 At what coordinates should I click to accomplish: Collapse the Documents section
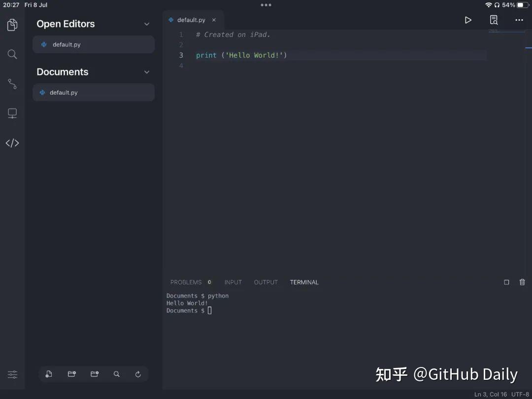coord(146,71)
